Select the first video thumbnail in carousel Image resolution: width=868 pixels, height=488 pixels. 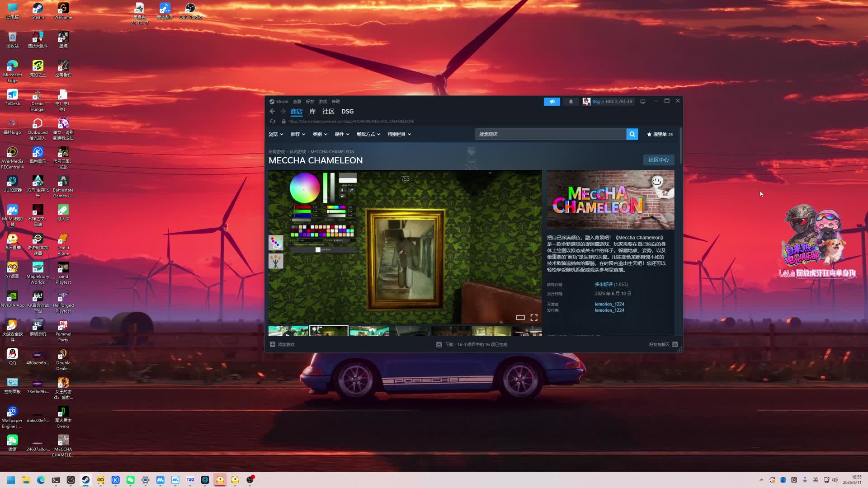(x=288, y=331)
